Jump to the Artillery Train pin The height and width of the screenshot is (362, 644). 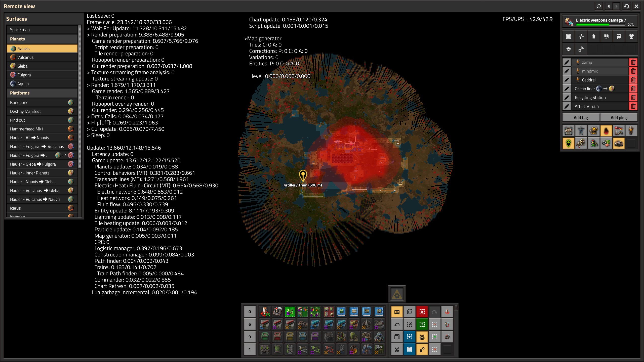(600, 106)
